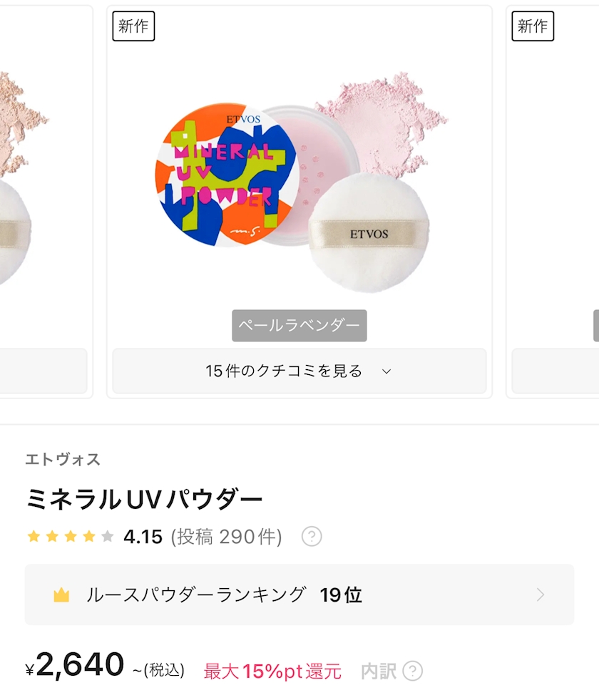Click the 内訳 breakdown link
This screenshot has height=700, width=599.
click(379, 671)
